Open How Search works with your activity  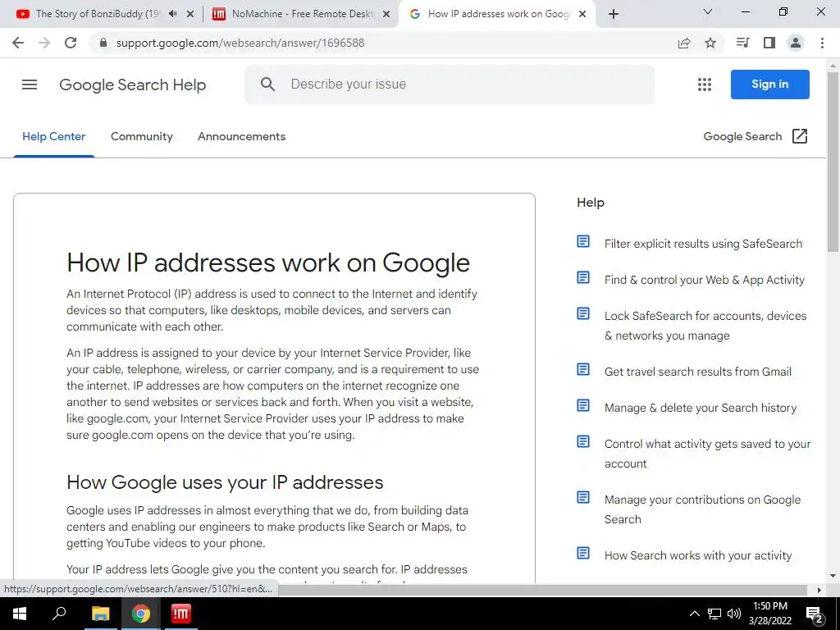(698, 555)
